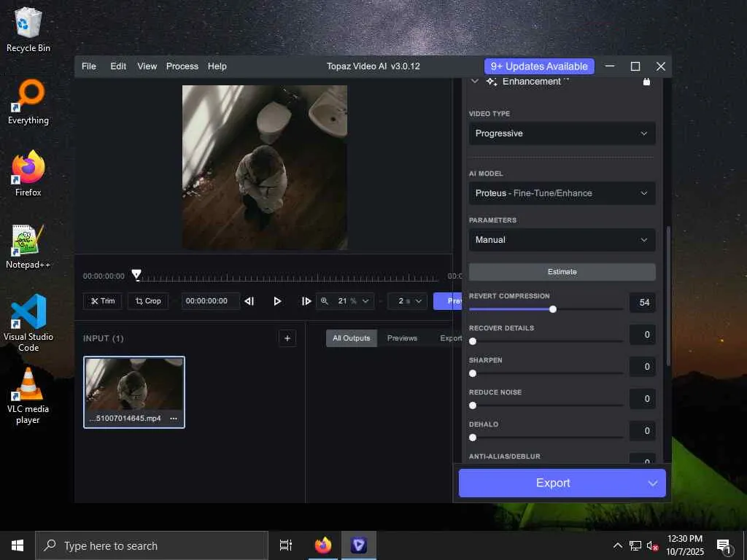
Task: Open the Visual Studio Code desktop shortcut
Action: (28, 323)
